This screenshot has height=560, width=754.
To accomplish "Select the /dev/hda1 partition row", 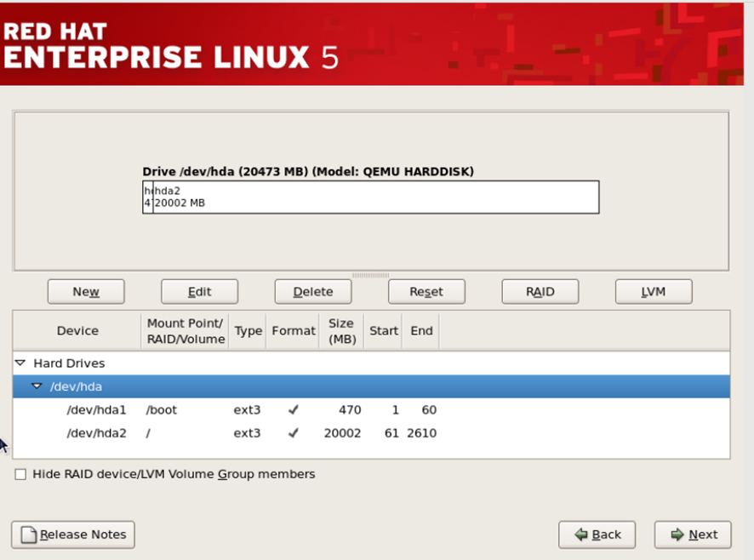I will [x=371, y=410].
